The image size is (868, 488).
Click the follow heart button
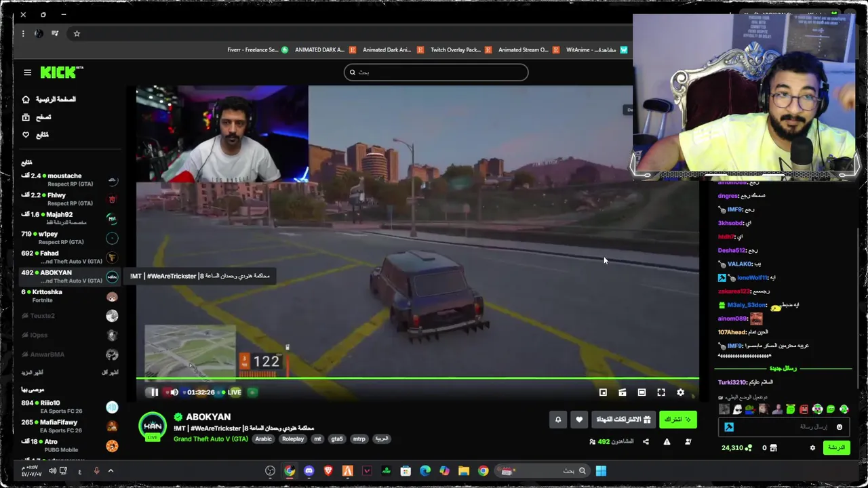(x=579, y=420)
